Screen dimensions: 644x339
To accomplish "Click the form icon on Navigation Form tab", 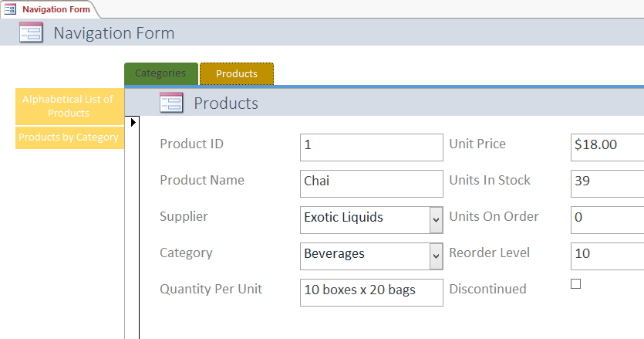I will click(11, 9).
